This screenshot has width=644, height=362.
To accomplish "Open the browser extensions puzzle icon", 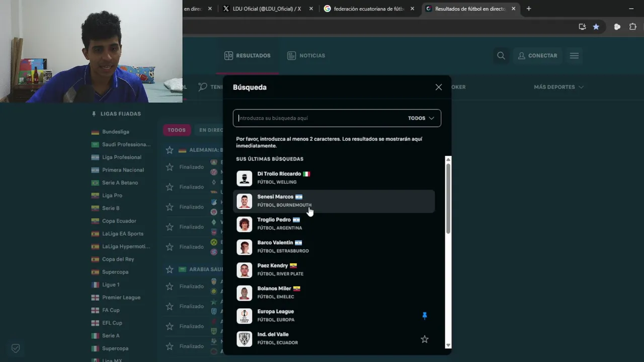I will tap(633, 27).
